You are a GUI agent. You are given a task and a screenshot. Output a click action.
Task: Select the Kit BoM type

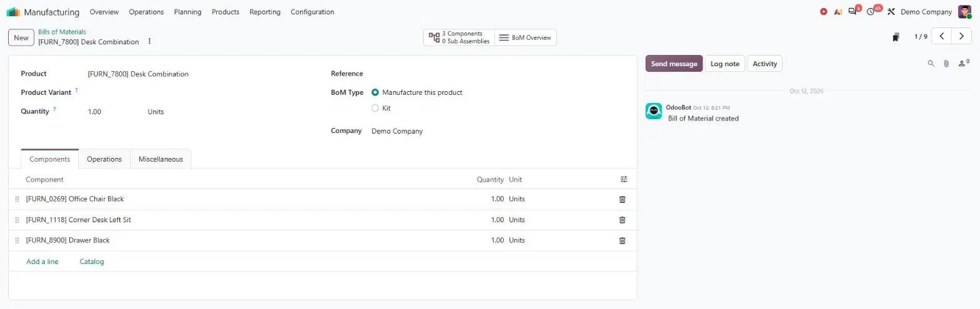click(x=375, y=108)
